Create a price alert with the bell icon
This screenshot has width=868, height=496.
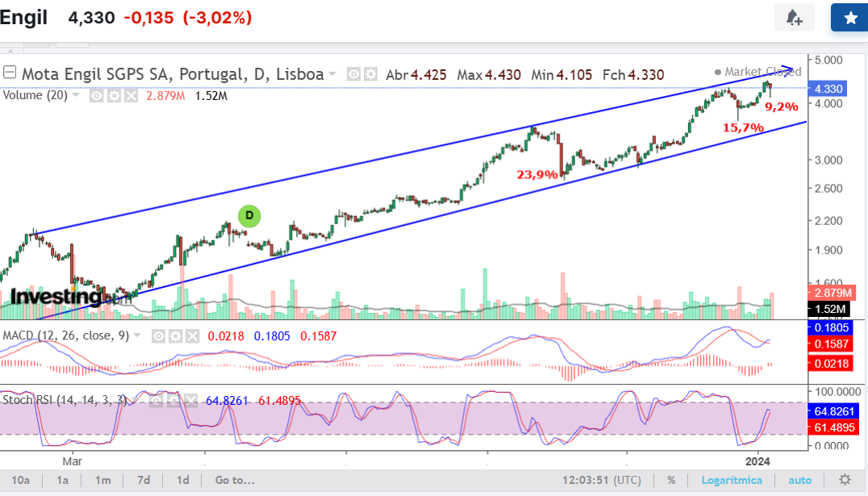point(795,18)
